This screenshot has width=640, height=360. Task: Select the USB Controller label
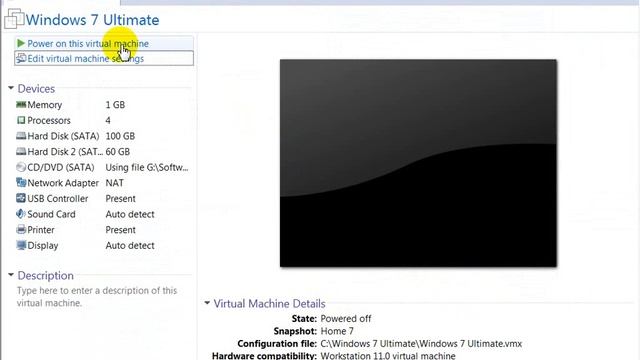[58, 198]
